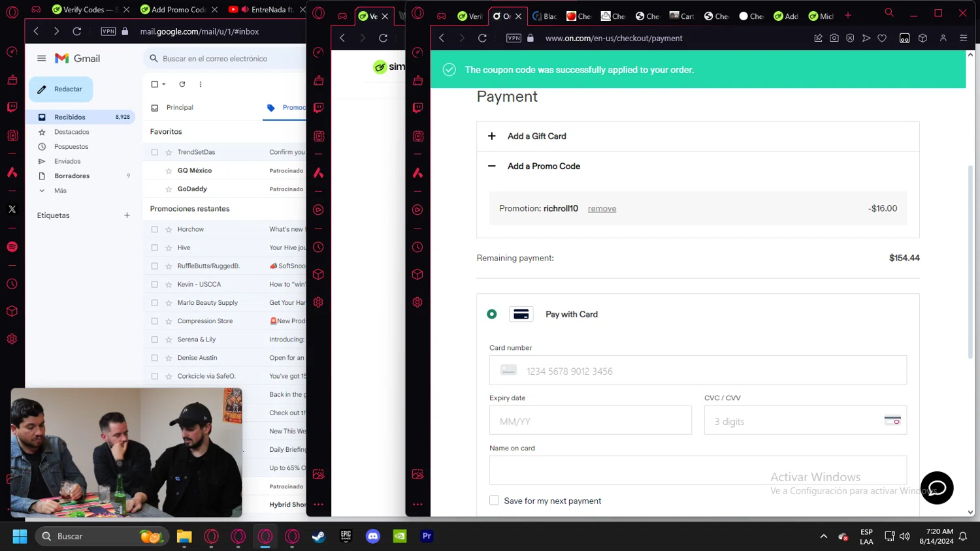The image size is (980, 551).
Task: Open Adobe Premiere Pro from the taskbar
Action: coord(427,536)
